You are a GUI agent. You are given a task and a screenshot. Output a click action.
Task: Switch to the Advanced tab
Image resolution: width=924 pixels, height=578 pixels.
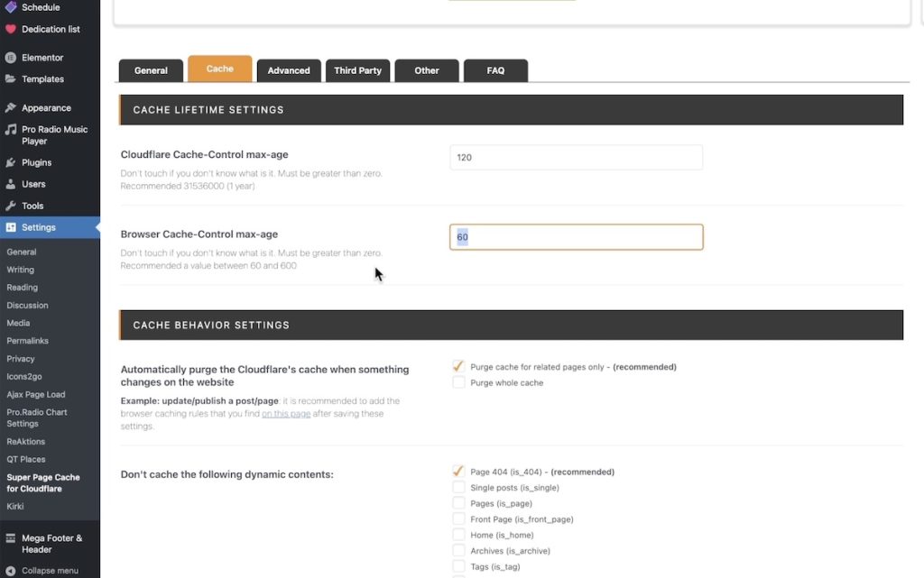pos(289,70)
